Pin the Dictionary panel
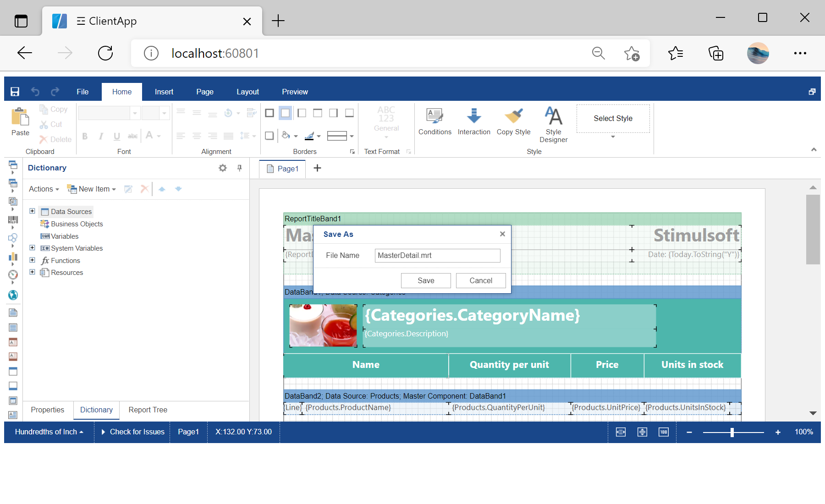This screenshot has height=504, width=825. (x=239, y=168)
